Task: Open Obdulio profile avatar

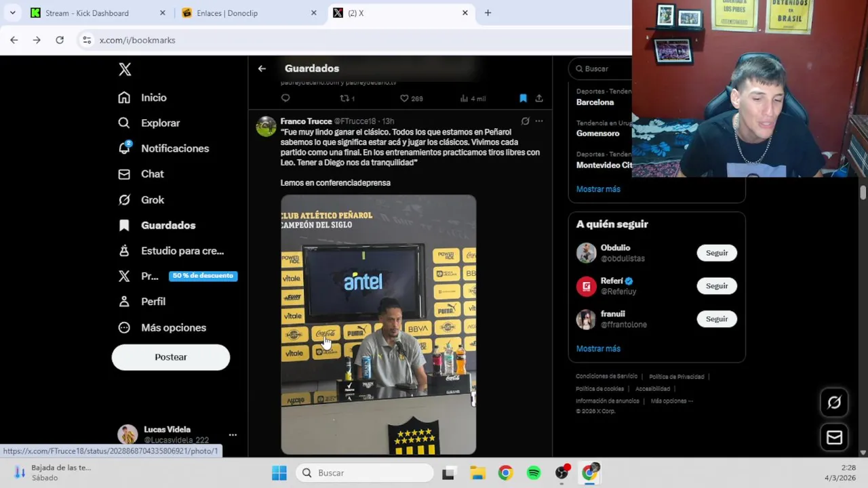Action: pos(586,253)
